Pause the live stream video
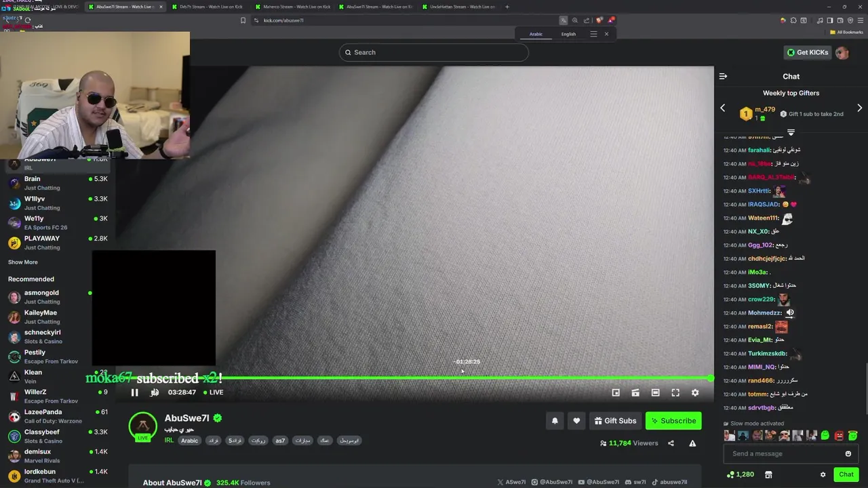Image resolution: width=868 pixels, height=488 pixels. [x=134, y=392]
